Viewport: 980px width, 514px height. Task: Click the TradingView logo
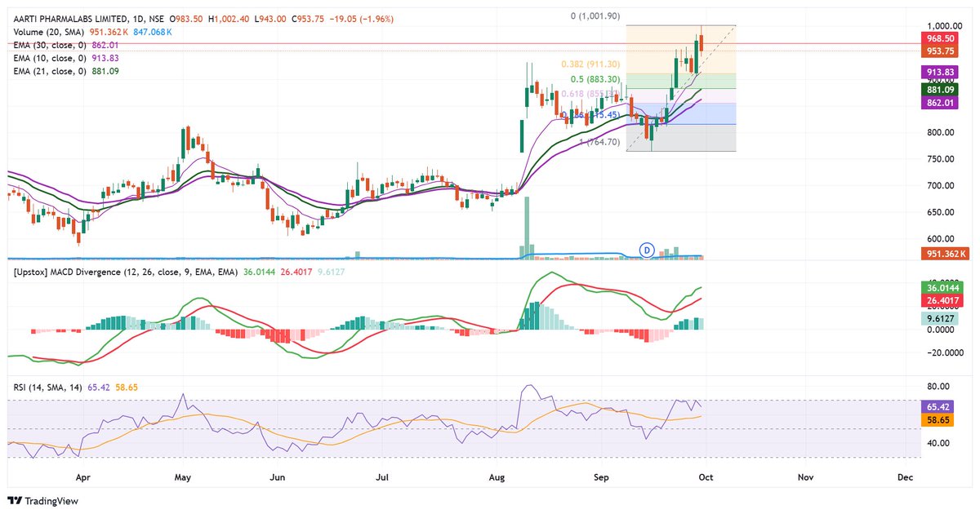point(43,501)
